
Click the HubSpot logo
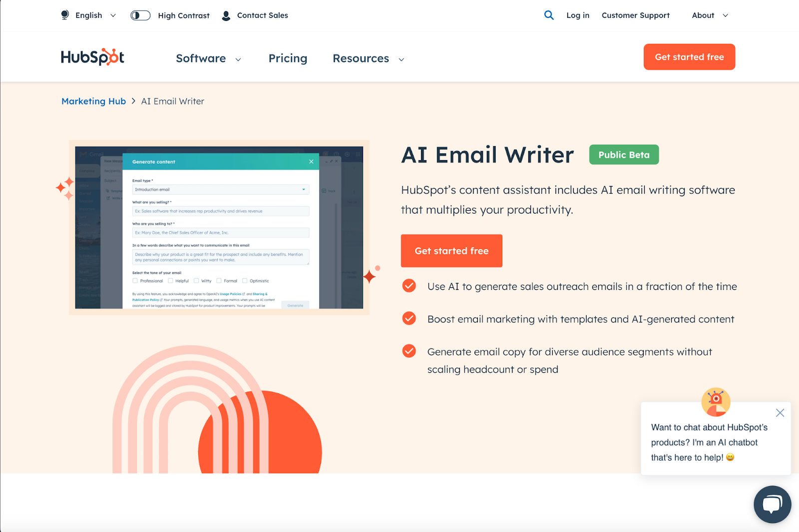click(x=92, y=57)
